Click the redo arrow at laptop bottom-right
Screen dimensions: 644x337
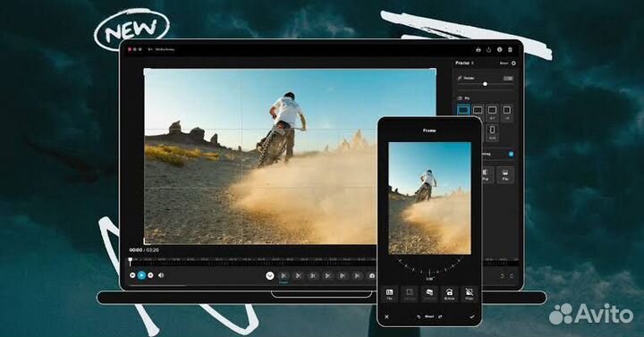512,276
